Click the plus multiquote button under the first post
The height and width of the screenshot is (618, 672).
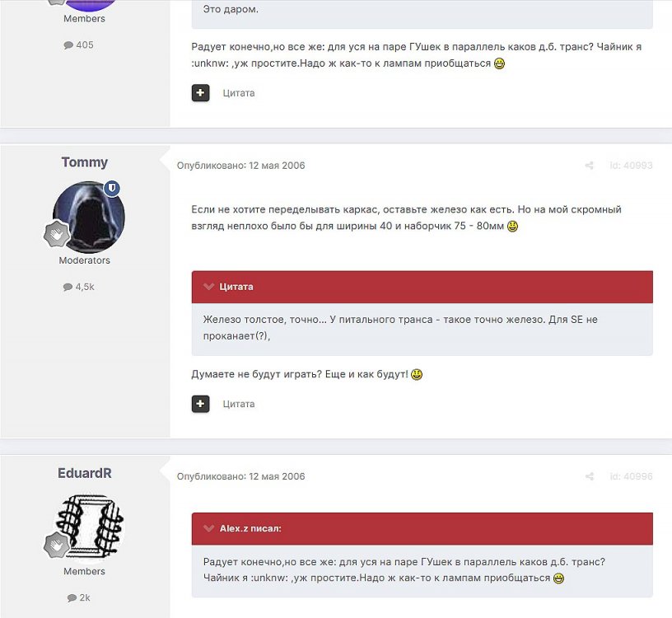click(200, 92)
